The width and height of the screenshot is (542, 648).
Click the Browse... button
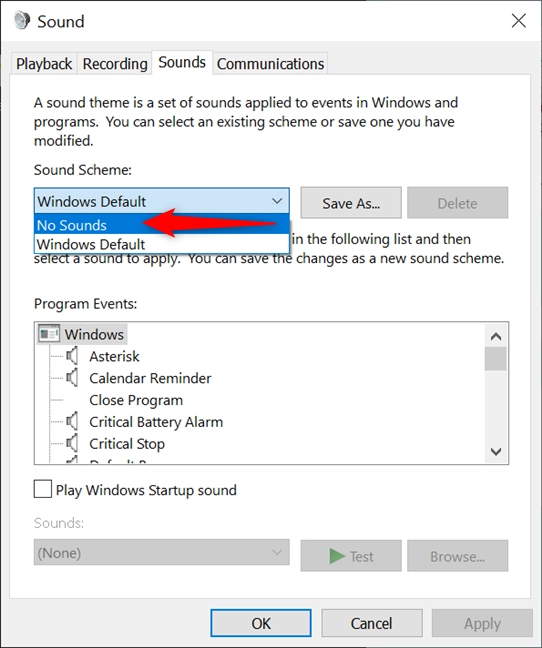457,556
